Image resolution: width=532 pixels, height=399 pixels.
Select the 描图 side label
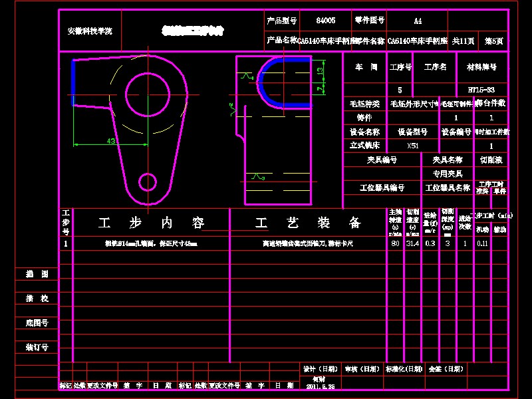click(x=37, y=274)
